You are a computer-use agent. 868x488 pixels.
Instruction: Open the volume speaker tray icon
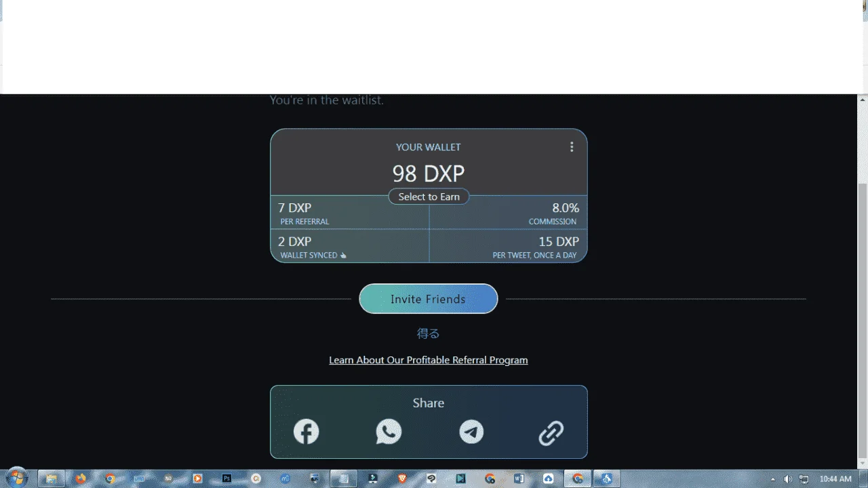click(787, 479)
